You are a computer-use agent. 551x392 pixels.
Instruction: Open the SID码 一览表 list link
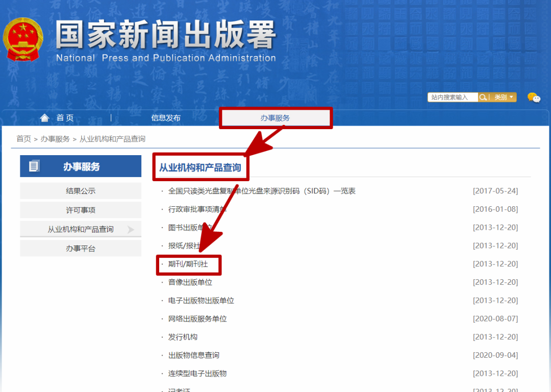tap(262, 191)
